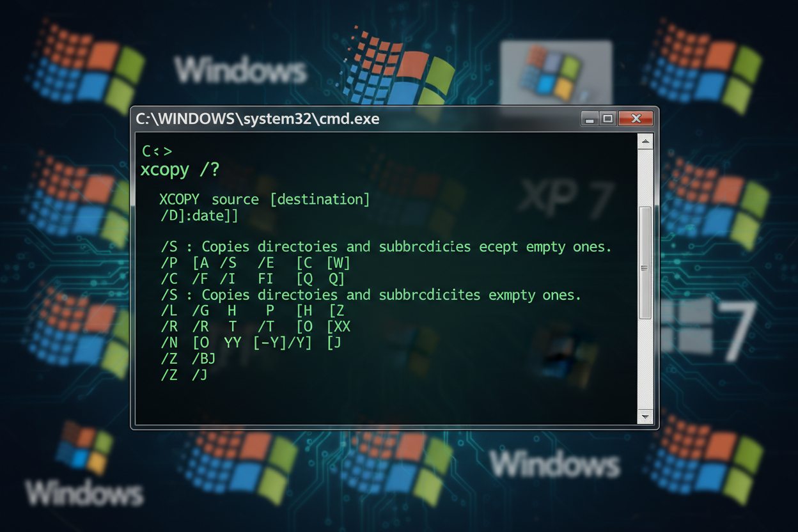Click the XCOPY source [destination] syntax line

pyautogui.click(x=264, y=199)
